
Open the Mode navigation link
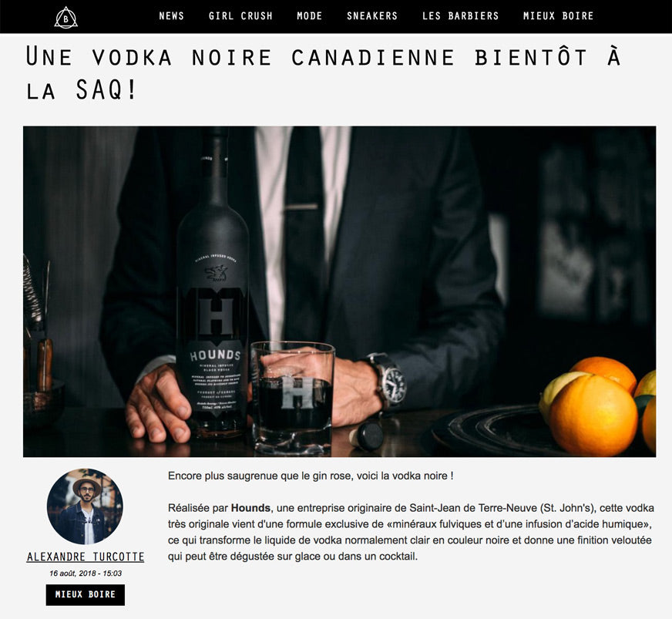click(x=310, y=16)
